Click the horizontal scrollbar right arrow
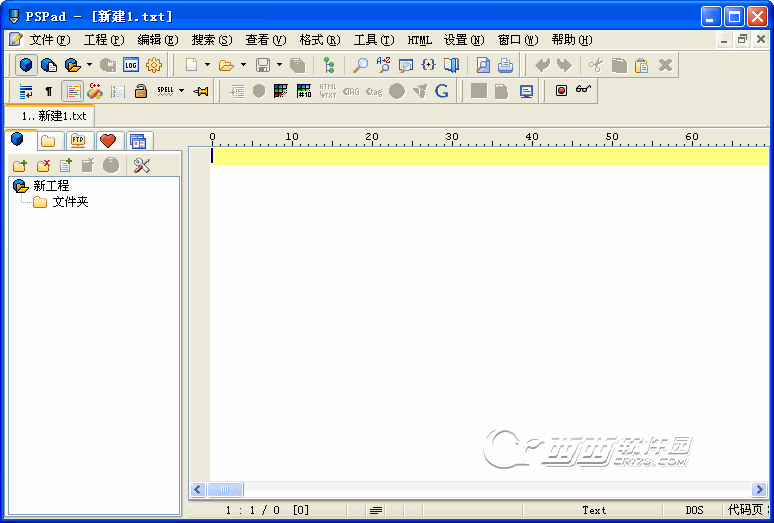Screen dimensions: 774x523 (x=761, y=489)
